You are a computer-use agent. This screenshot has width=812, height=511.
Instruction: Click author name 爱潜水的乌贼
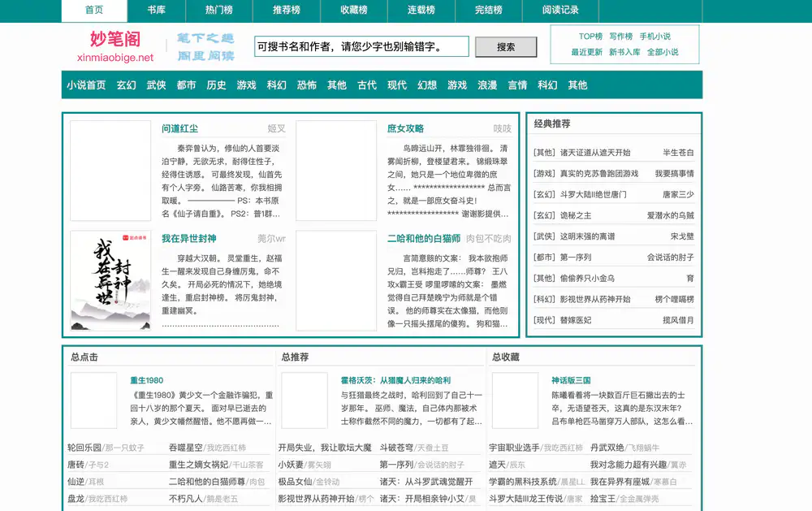point(670,215)
